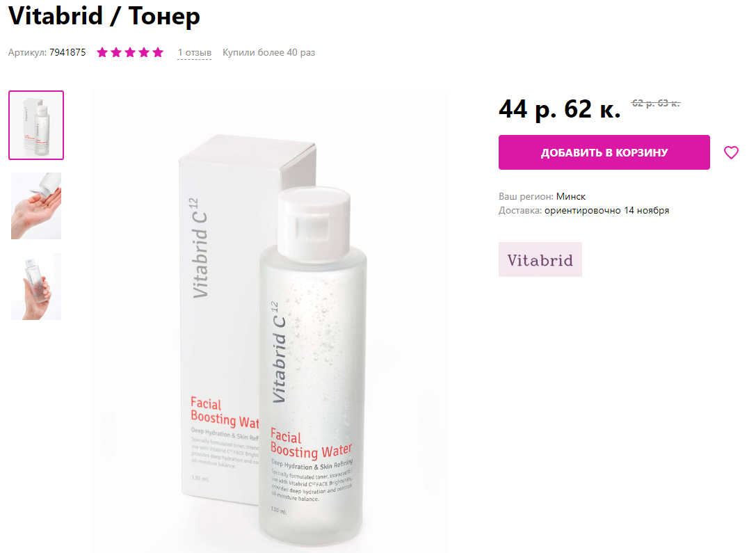The width and height of the screenshot is (756, 553).
Task: Click the crossed-out old price
Action: (x=656, y=103)
